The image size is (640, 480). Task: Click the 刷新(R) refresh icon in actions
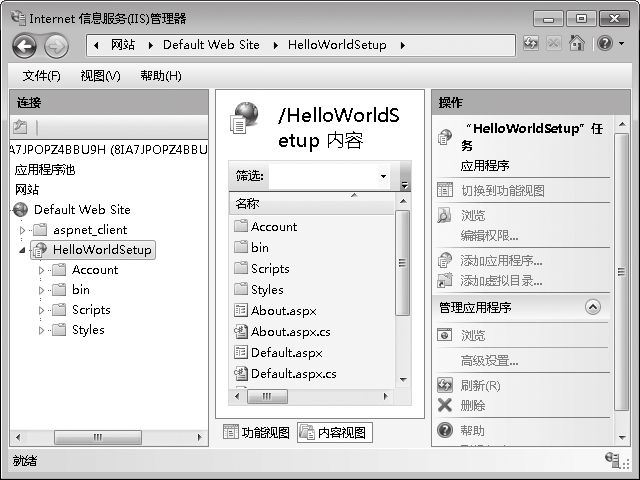point(445,385)
